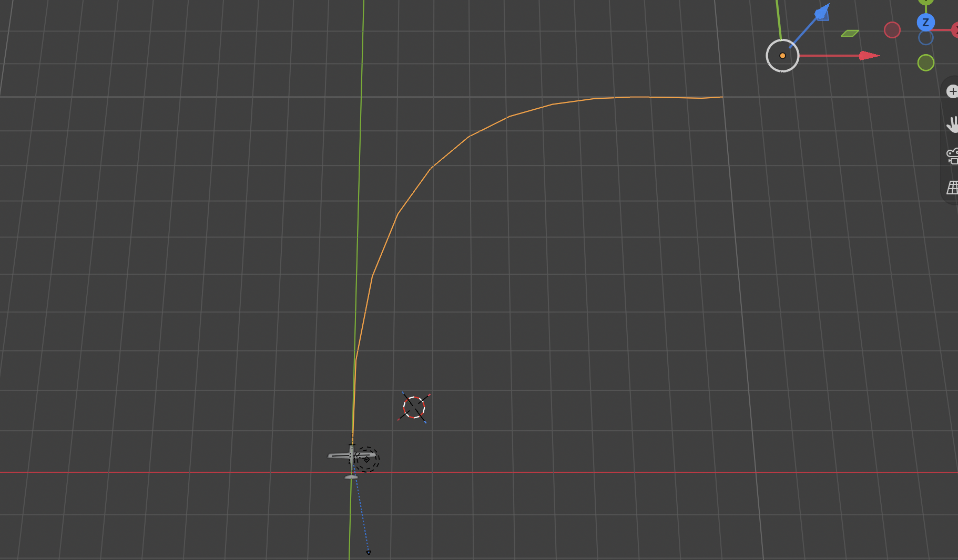Click the 3D cursor crosshair
Viewport: 958px width, 560px height.
[x=414, y=407]
